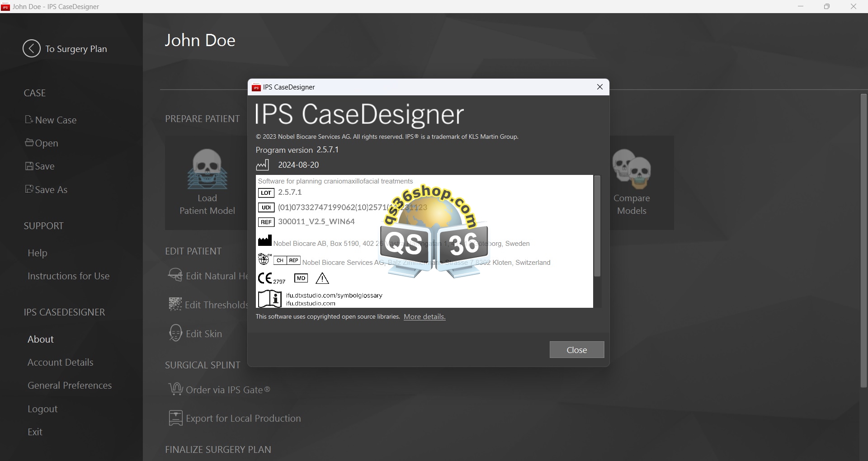The image size is (868, 461).
Task: Click the Compare Models skulls icon
Action: pos(632,169)
